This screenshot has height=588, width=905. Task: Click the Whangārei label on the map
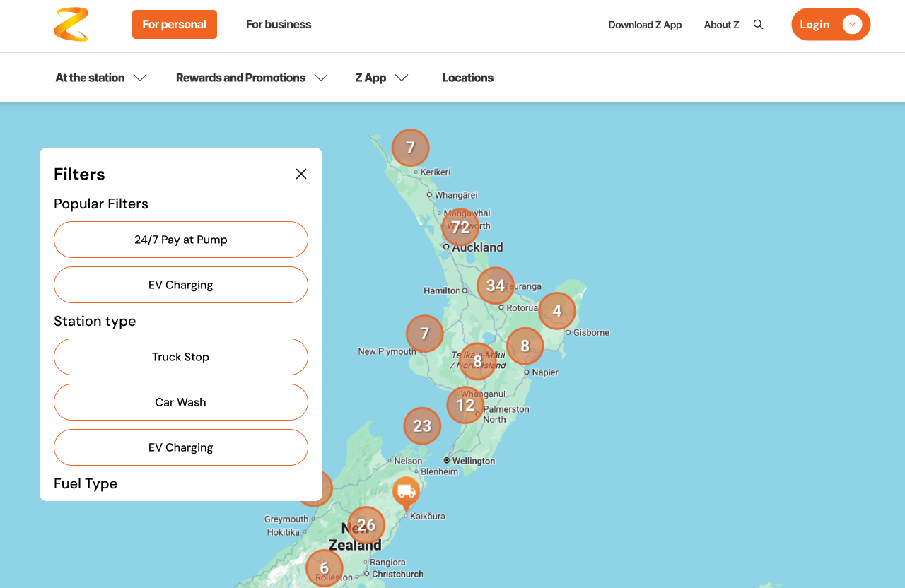(x=456, y=195)
